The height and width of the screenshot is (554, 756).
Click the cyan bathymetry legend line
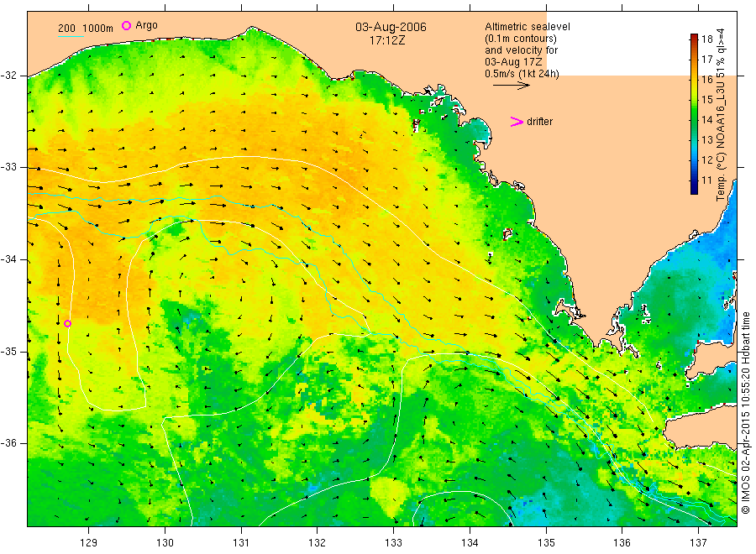coord(71,35)
